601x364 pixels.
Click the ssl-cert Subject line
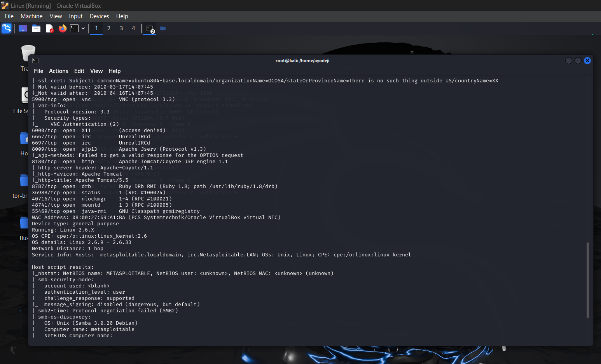click(265, 81)
